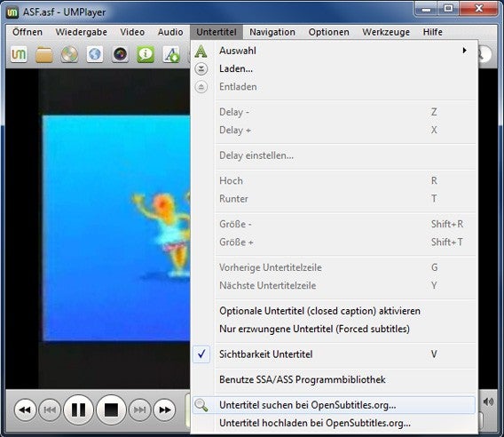Image resolution: width=504 pixels, height=437 pixels.
Task: Show info via green speech-bubble icon
Action: (146, 54)
